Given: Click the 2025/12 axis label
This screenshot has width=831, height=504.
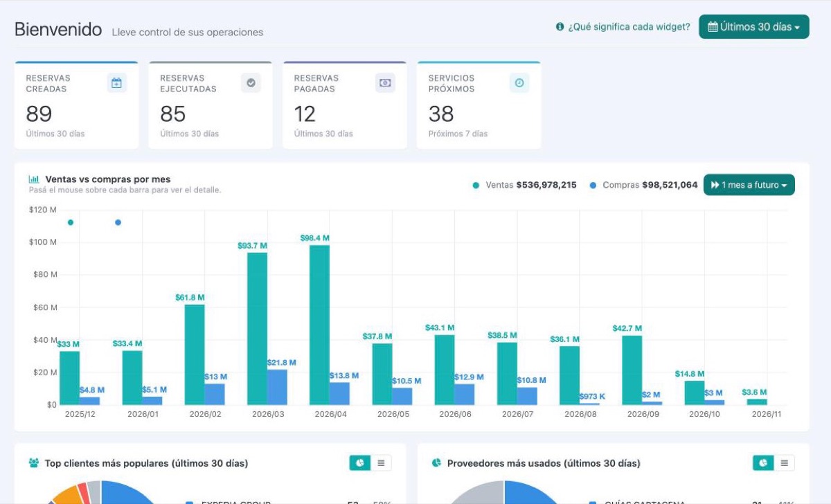Looking at the screenshot, I should (x=80, y=414).
